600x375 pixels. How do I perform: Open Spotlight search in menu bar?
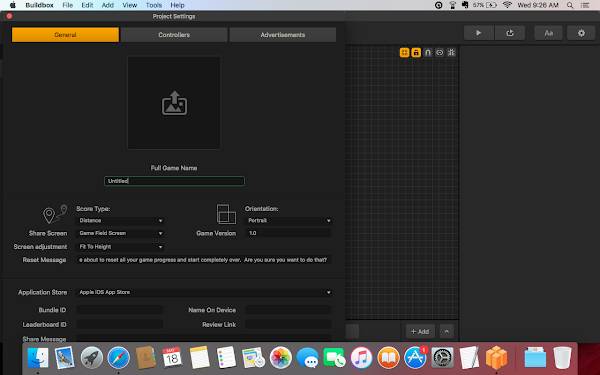pos(570,5)
